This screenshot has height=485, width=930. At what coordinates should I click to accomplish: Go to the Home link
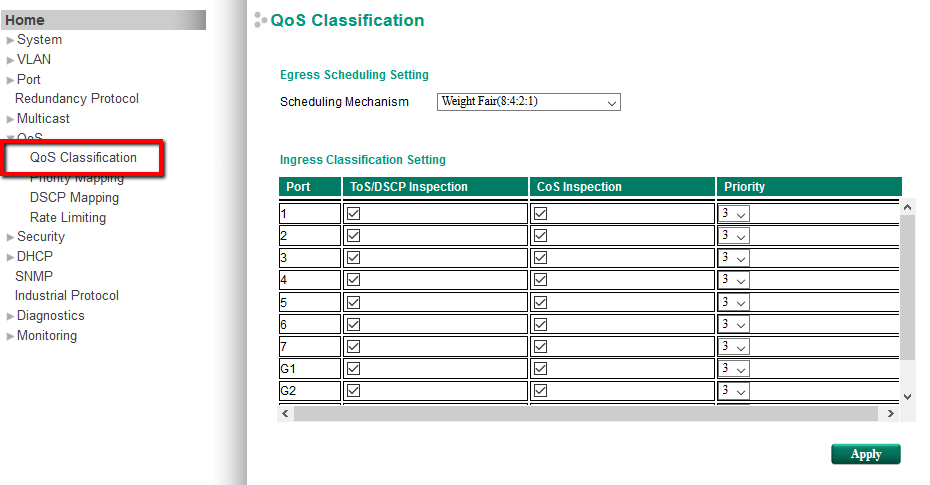tap(25, 20)
